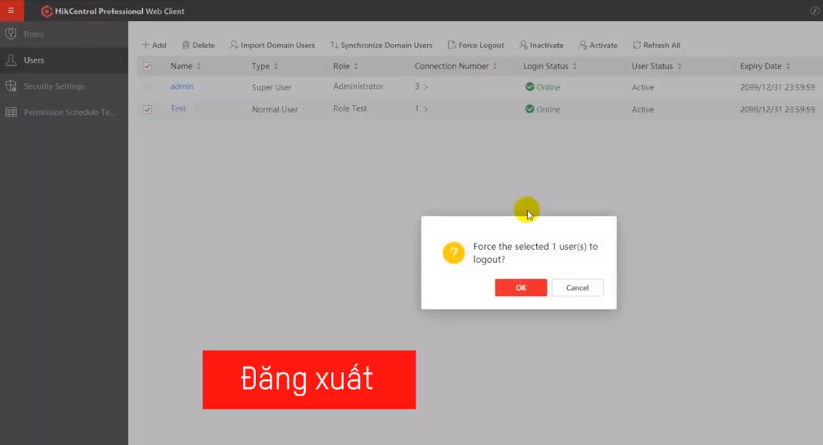
Task: Confirm forced logout with OK button
Action: point(521,288)
